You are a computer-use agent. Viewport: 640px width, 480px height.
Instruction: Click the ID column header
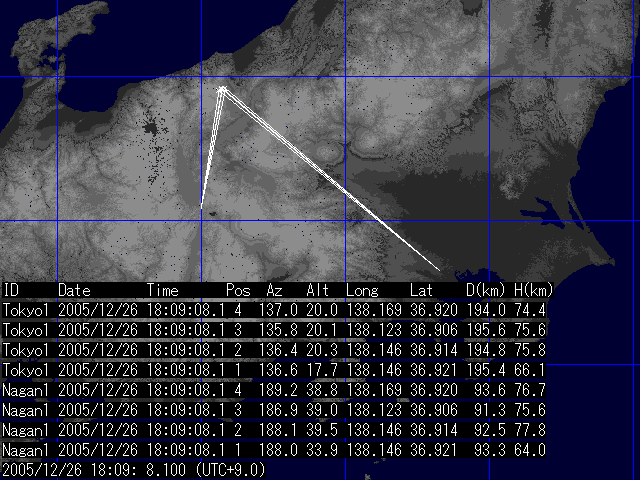tap(11, 290)
